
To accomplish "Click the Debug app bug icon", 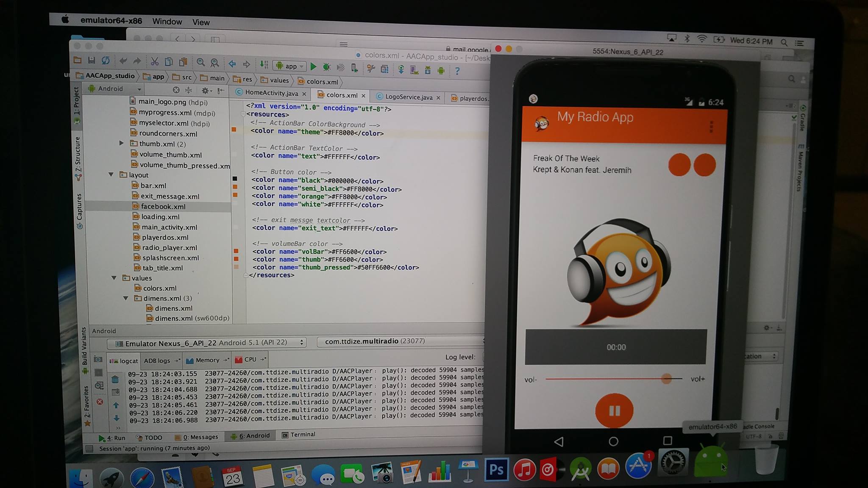I will pos(326,67).
